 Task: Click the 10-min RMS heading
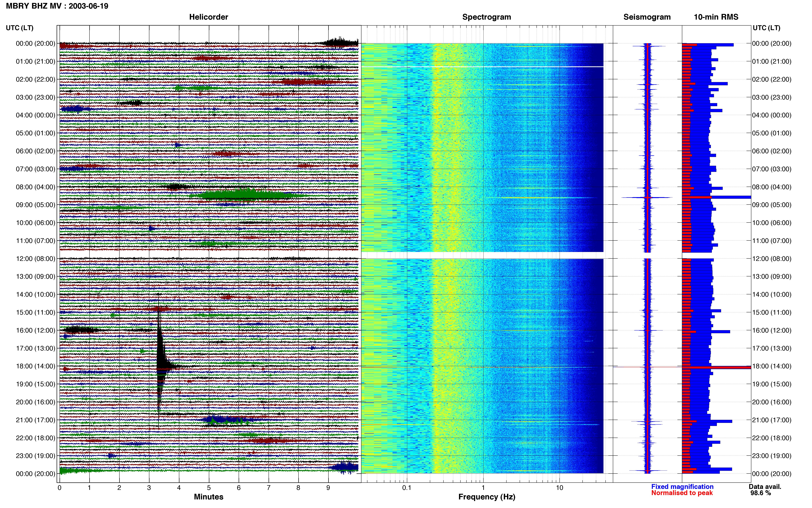(x=716, y=17)
